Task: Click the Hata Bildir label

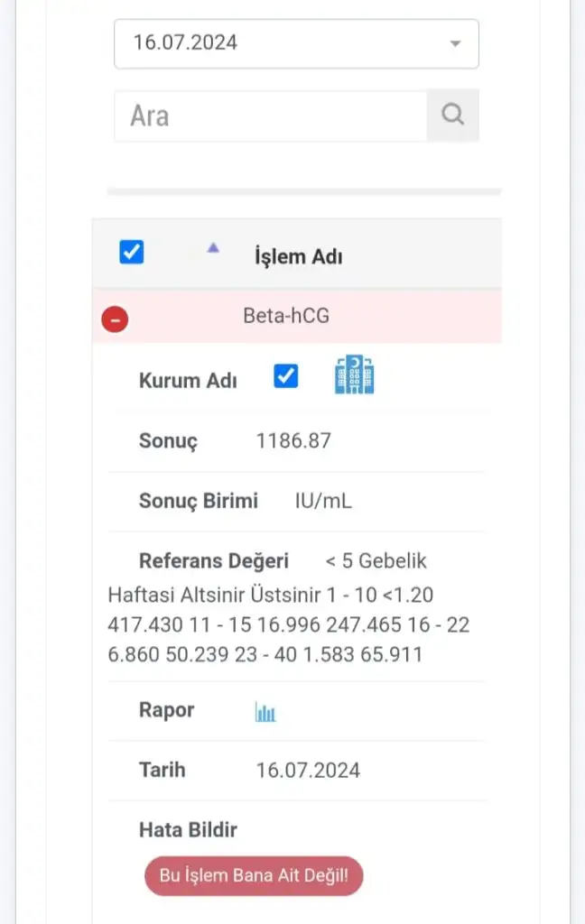Action: pyautogui.click(x=188, y=830)
